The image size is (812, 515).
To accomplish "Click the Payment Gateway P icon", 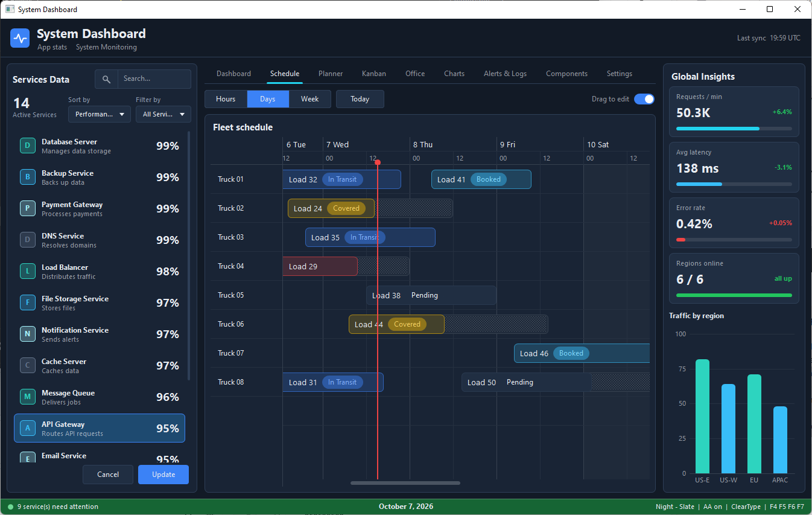I will click(28, 208).
